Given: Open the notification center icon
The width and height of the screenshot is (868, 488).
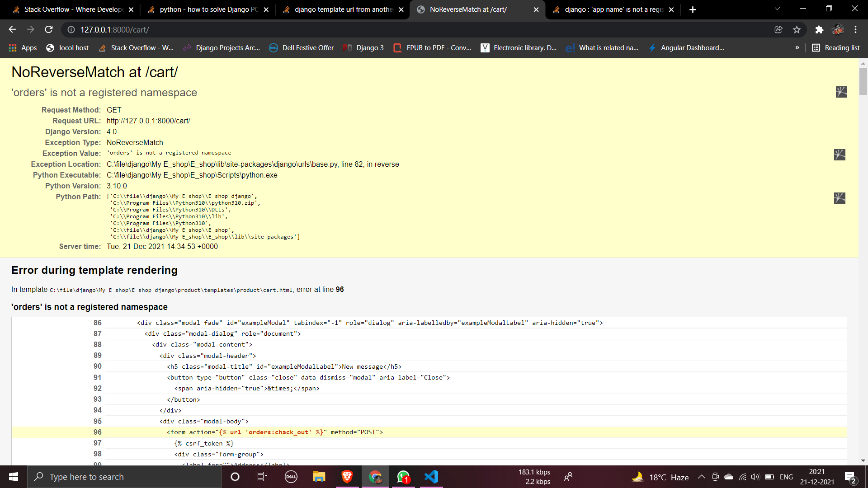Looking at the screenshot, I should coord(850,477).
